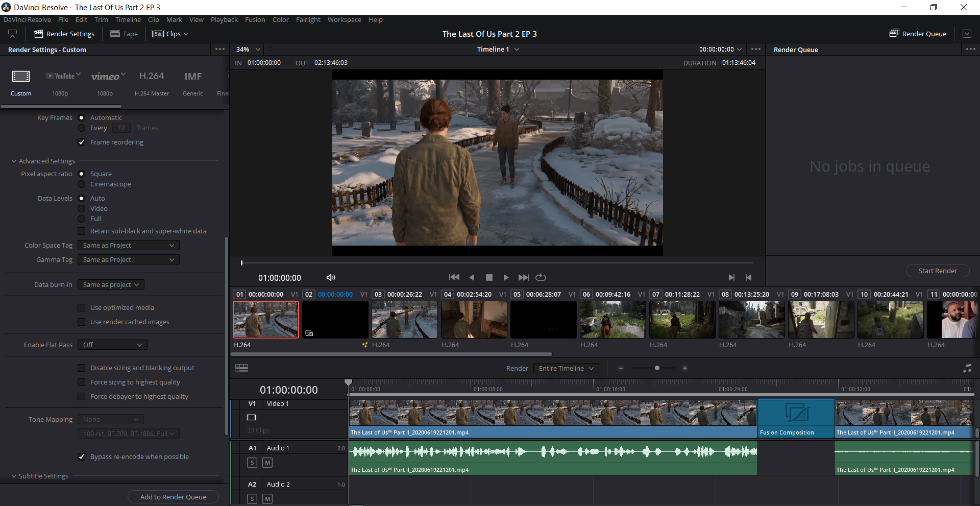Select the H.264 Master preset
Image resolution: width=980 pixels, height=506 pixels.
pos(152,76)
